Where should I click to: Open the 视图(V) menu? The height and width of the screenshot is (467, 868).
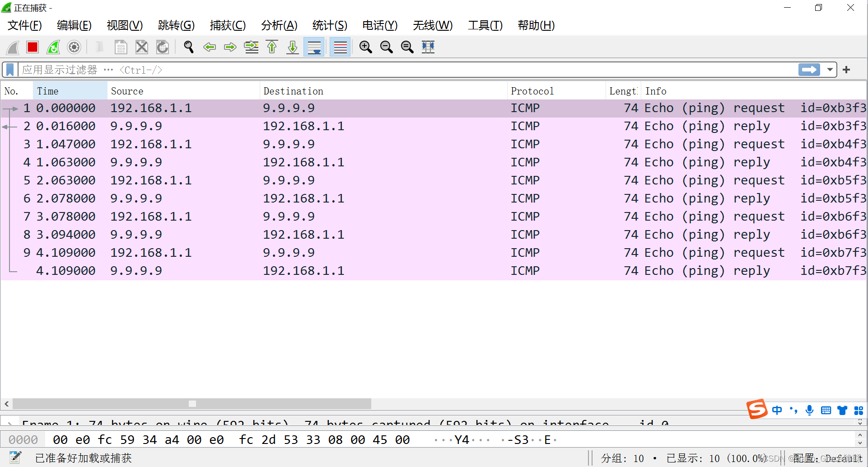[x=125, y=25]
